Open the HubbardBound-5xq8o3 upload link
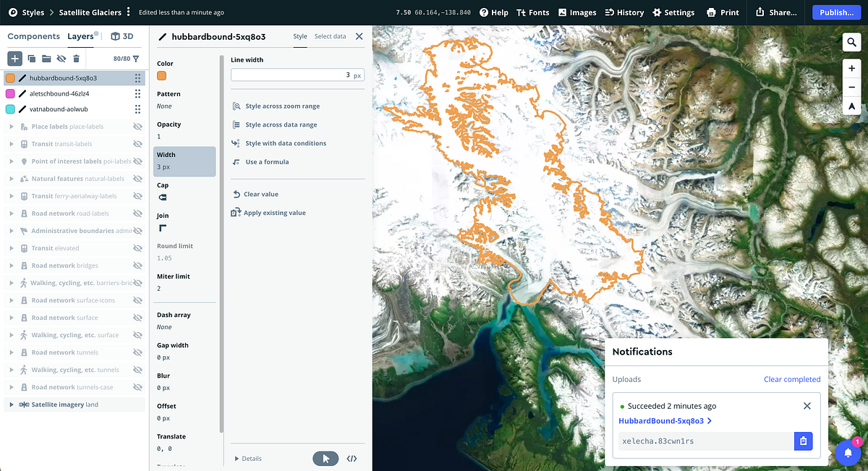Viewport: 868px width, 471px height. click(663, 420)
